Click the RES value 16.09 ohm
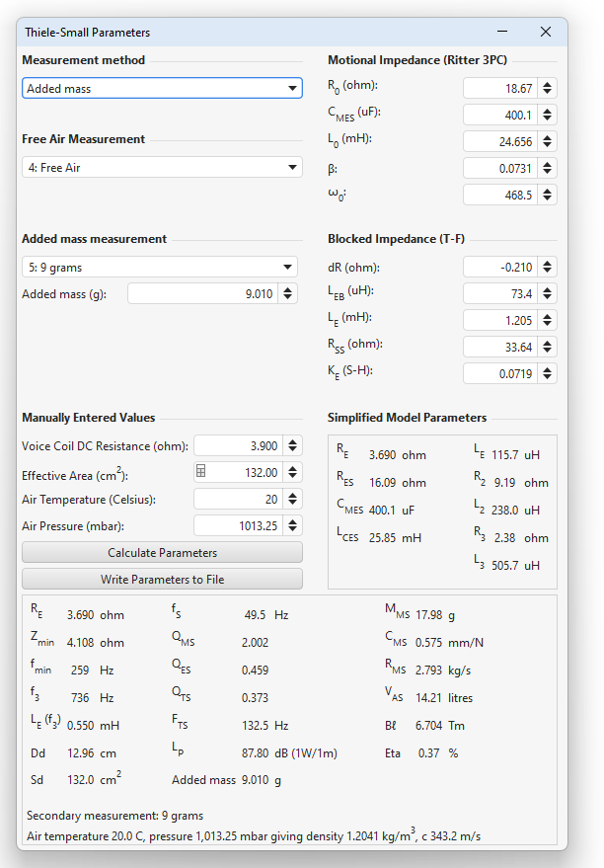The width and height of the screenshot is (604, 868). pyautogui.click(x=398, y=483)
